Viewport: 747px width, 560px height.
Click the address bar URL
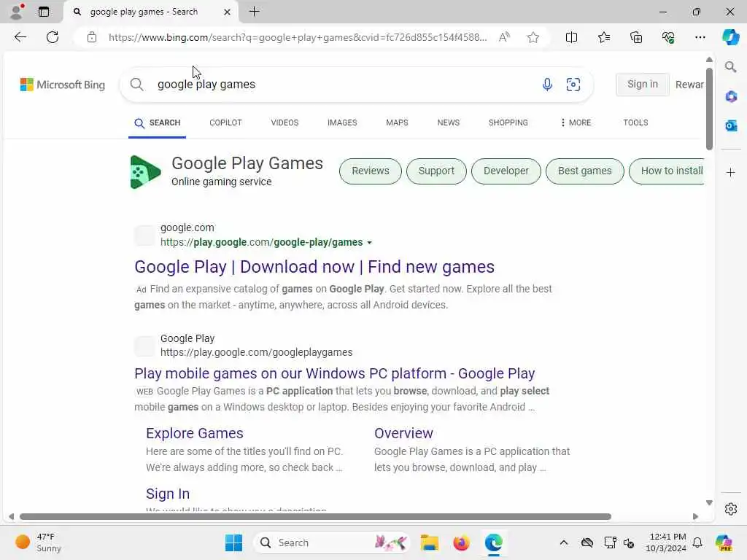click(x=298, y=37)
